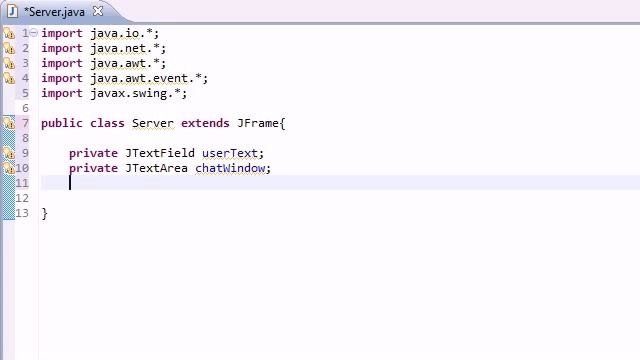640x360 pixels.
Task: Click the closing brace on line 13
Action: (x=44, y=213)
